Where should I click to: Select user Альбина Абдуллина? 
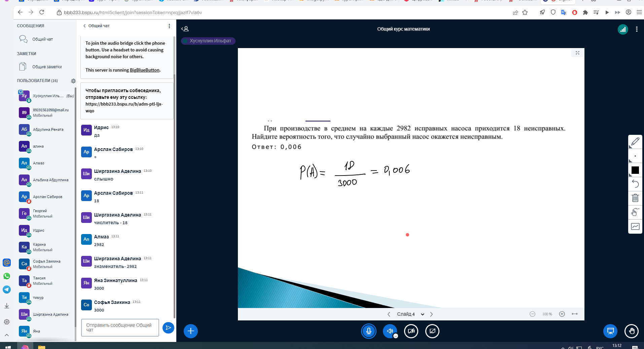[45, 180]
